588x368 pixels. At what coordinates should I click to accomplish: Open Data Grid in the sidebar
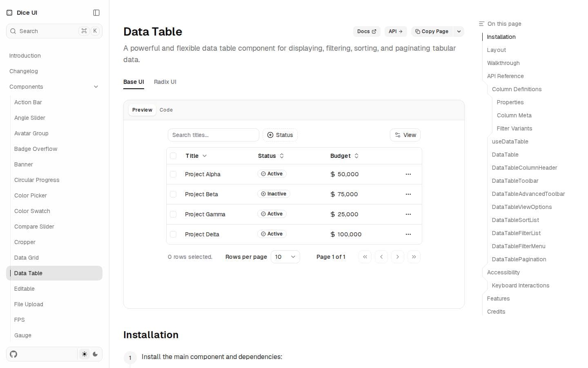click(x=54, y=258)
